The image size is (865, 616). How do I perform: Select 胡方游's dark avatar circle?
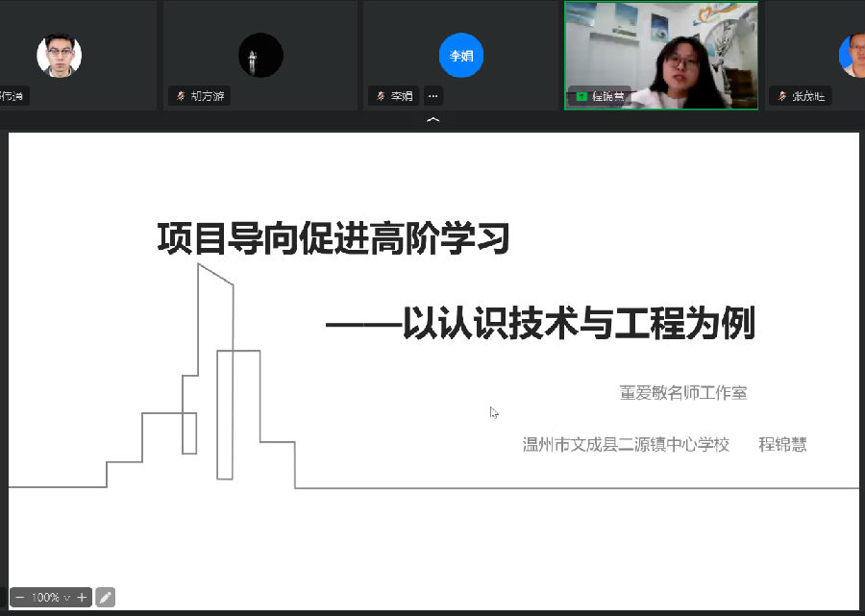coord(260,56)
